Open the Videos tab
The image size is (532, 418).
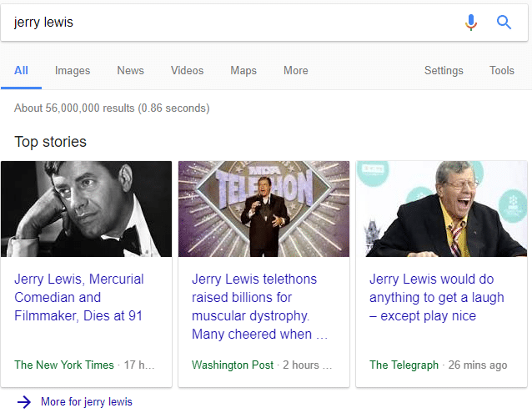188,70
